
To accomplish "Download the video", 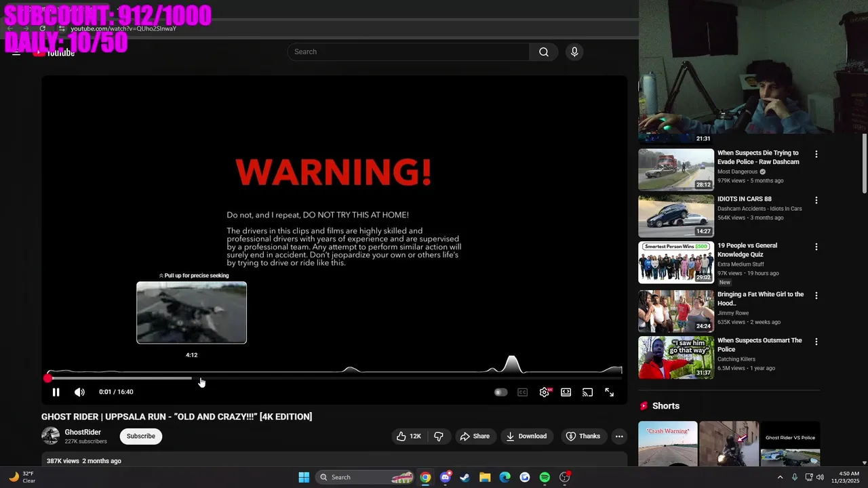I will [x=526, y=436].
